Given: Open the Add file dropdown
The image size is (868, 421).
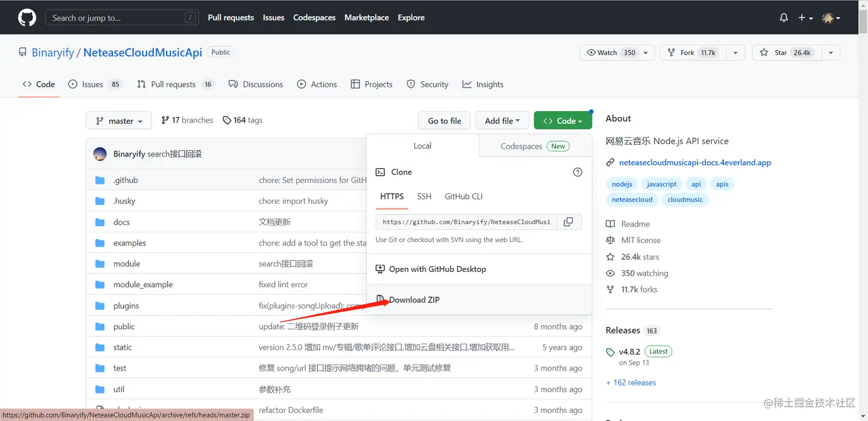Looking at the screenshot, I should click(x=502, y=120).
